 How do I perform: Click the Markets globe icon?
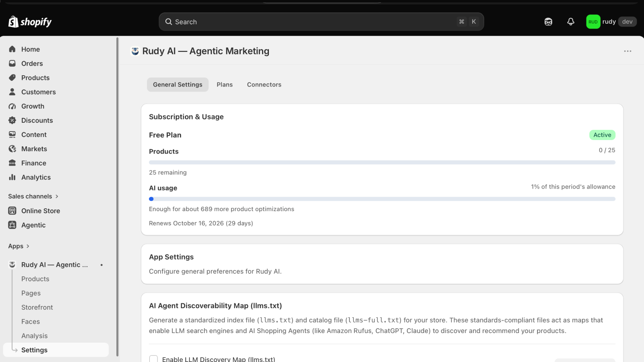coord(12,149)
